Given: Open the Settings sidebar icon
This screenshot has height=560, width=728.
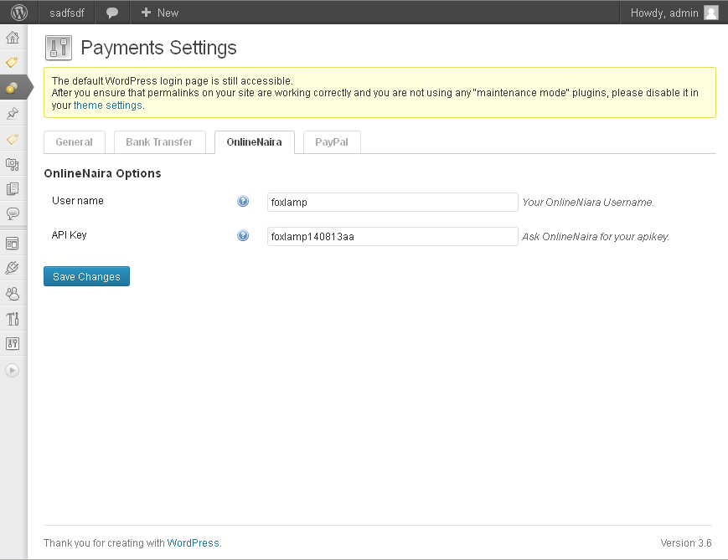Looking at the screenshot, I should [13, 344].
